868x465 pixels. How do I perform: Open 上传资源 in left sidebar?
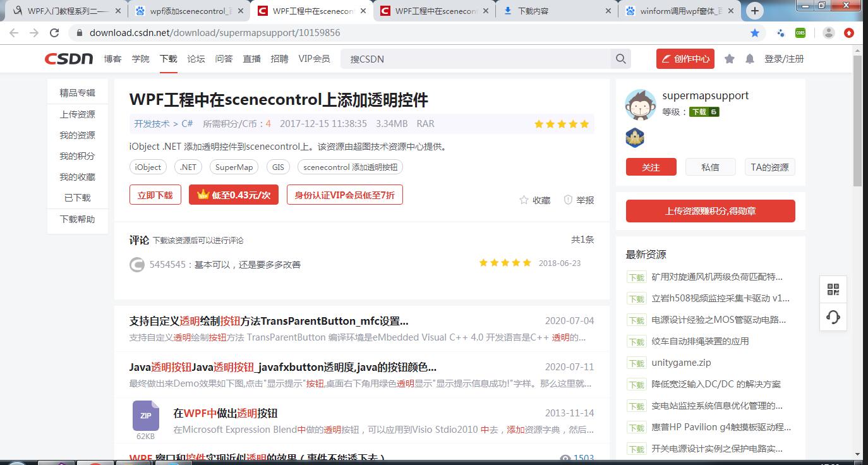point(78,114)
